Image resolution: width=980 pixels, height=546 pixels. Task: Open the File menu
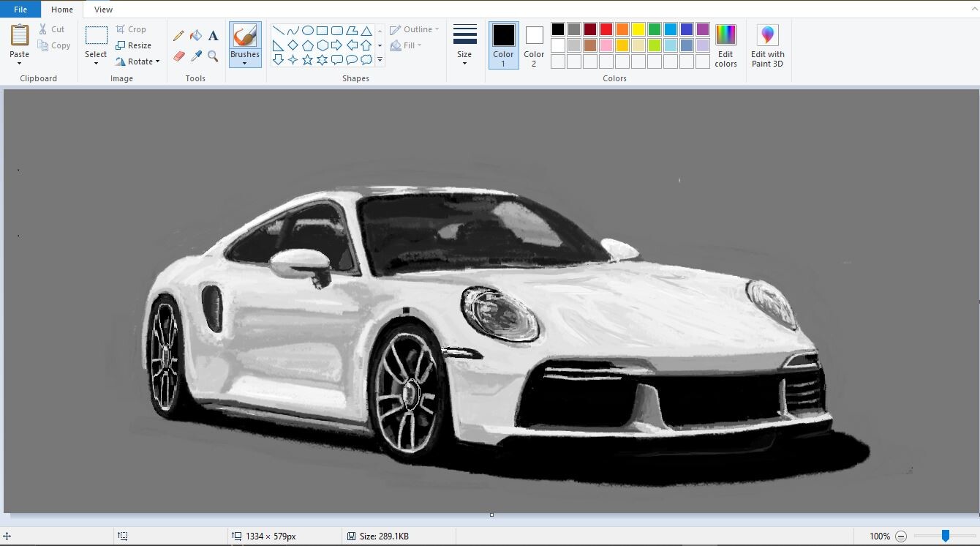pos(20,10)
